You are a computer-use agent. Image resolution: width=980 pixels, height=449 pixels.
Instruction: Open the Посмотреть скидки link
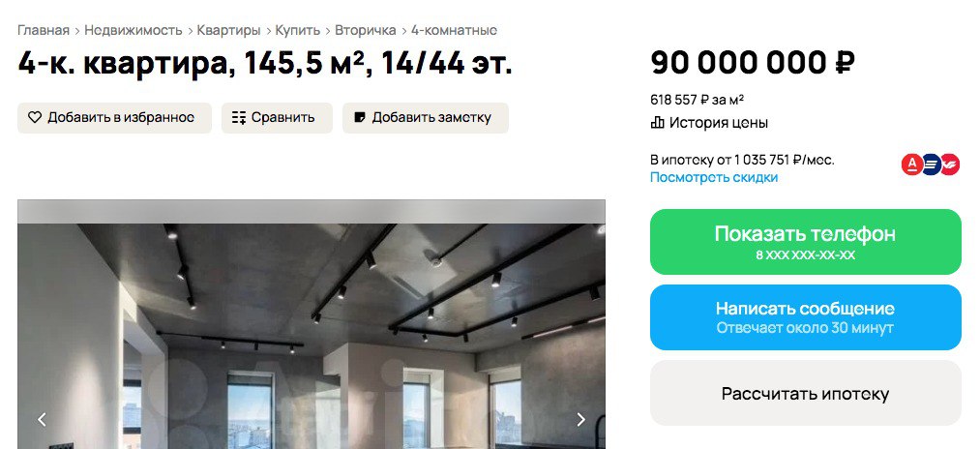[x=714, y=177]
